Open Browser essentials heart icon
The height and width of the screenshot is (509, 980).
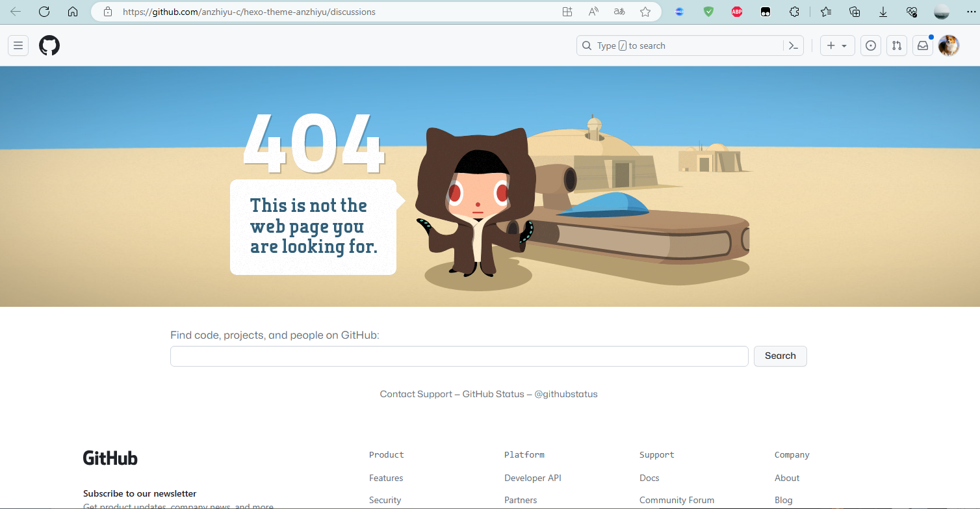[912, 12]
